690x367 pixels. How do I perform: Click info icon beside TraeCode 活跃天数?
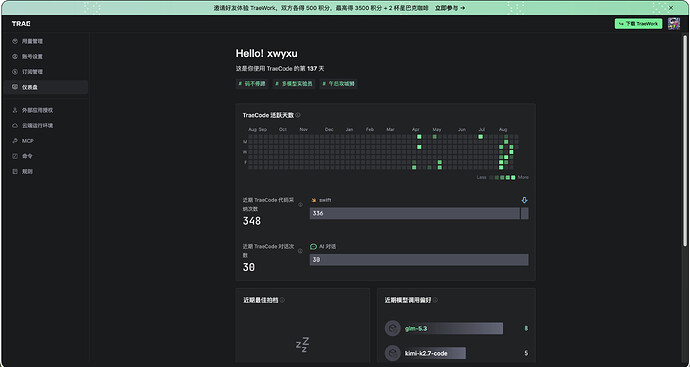[298, 115]
